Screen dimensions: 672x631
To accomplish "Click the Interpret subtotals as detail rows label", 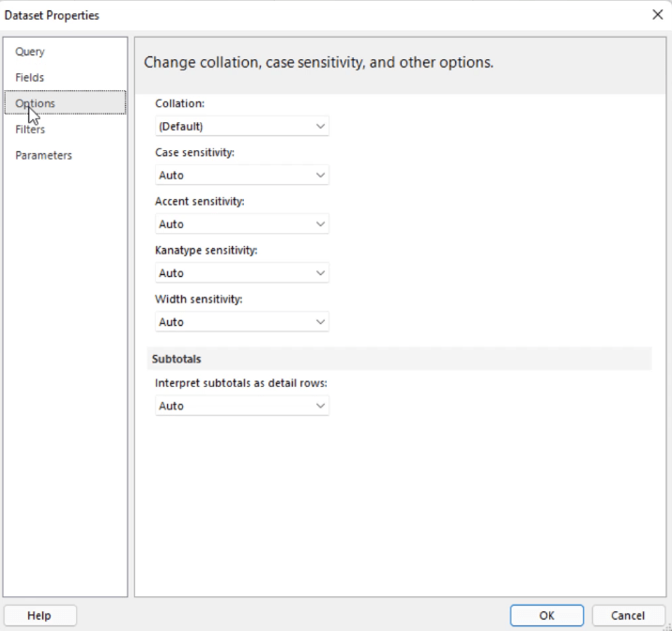I will (241, 383).
